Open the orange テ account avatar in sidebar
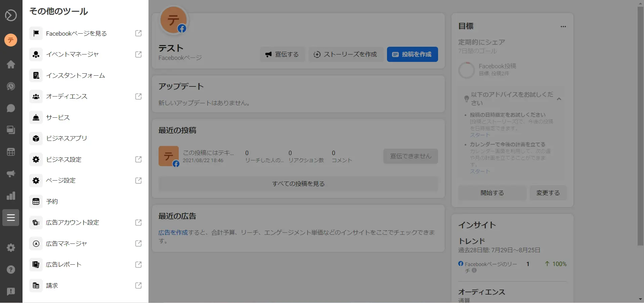The image size is (644, 303). (x=11, y=40)
